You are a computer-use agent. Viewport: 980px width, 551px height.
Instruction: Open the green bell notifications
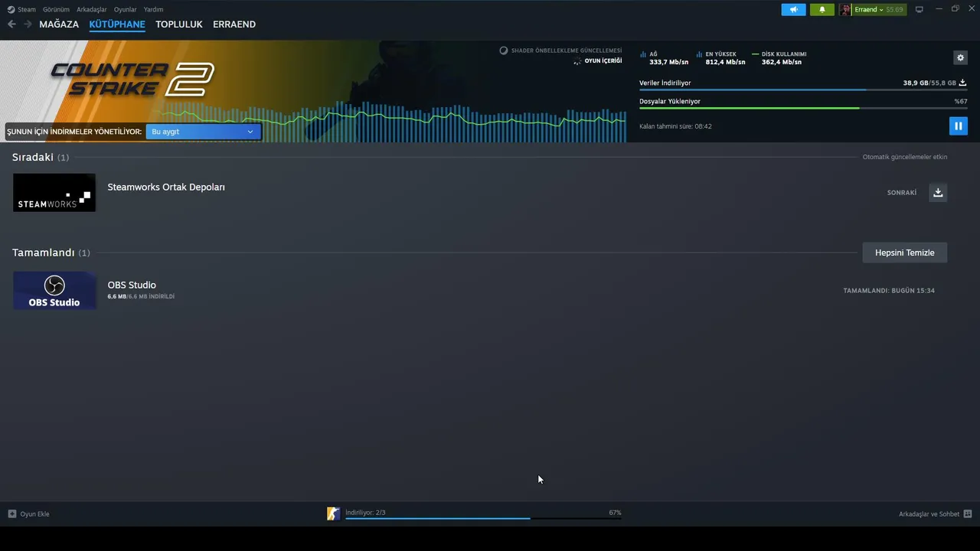click(x=822, y=9)
